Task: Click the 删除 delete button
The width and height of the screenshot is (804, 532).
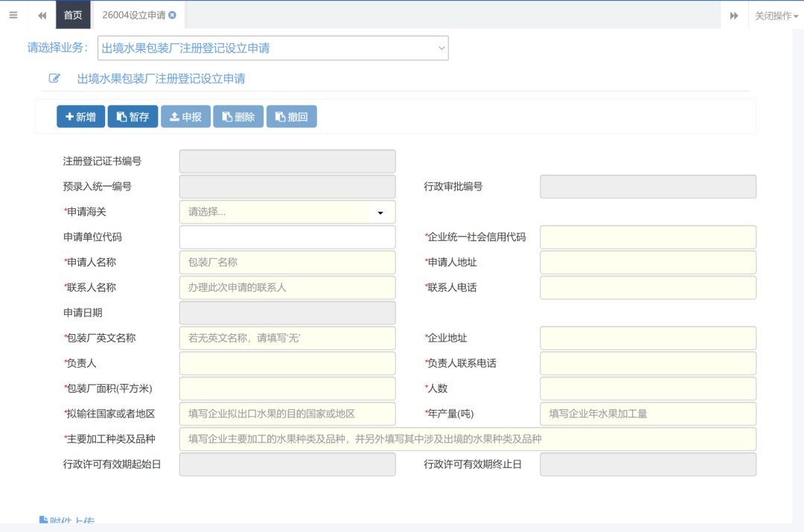Action: tap(238, 117)
